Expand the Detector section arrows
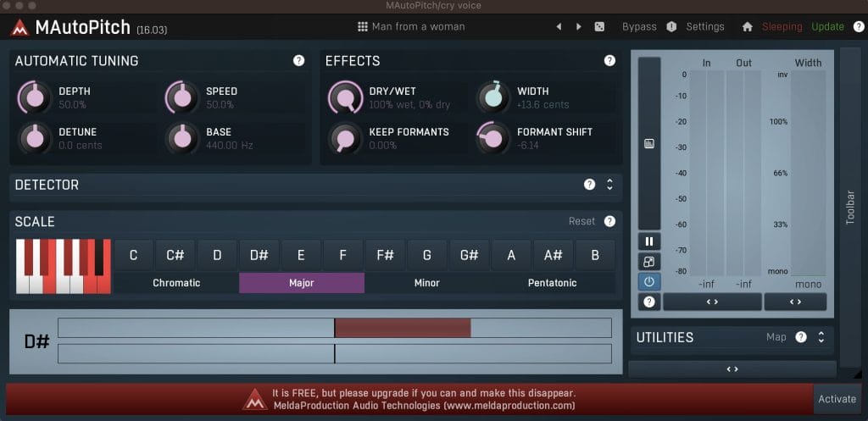This screenshot has height=421, width=868. [x=609, y=185]
